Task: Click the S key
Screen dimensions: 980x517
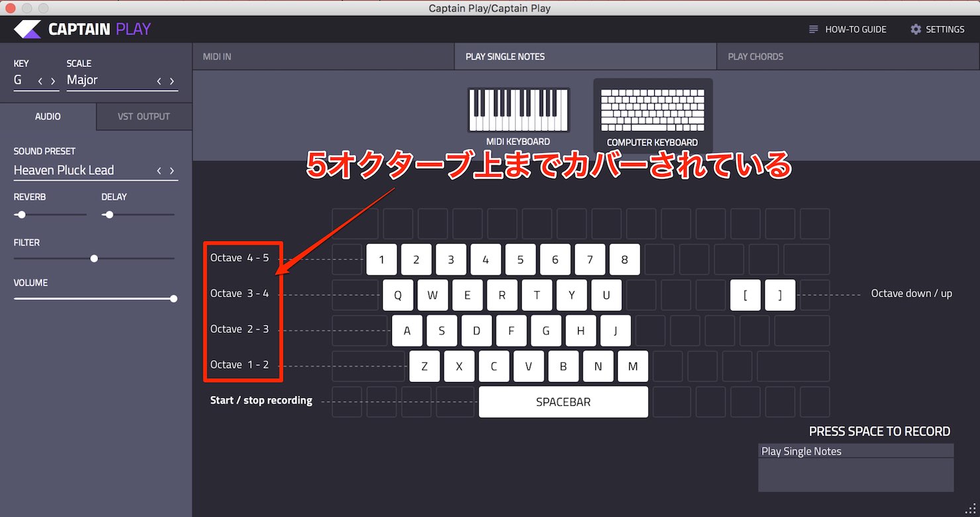Action: point(442,331)
